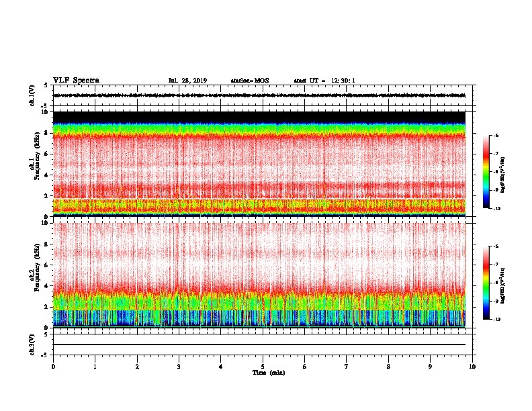Click time axis tick label "5"
Screen dimensions: 532x411
pyautogui.click(x=263, y=367)
